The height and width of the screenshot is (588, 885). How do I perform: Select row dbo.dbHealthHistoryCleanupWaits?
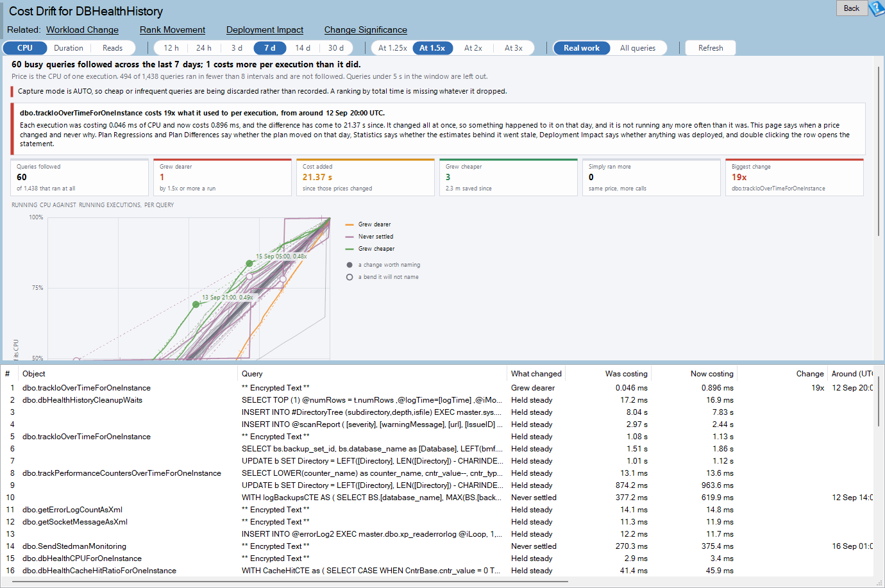point(436,400)
